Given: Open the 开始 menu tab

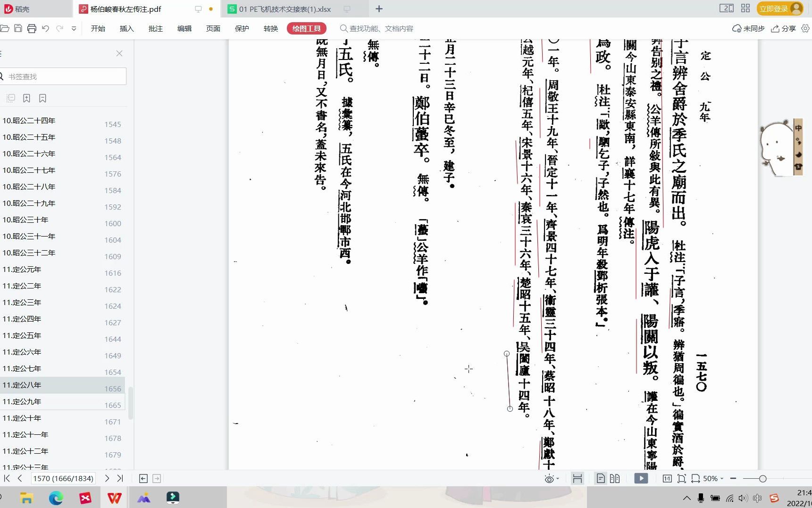Looking at the screenshot, I should pyautogui.click(x=98, y=28).
